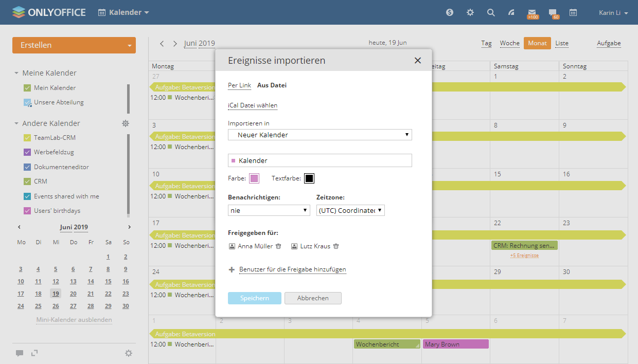Switch to the Per Link tab
The height and width of the screenshot is (364, 638).
click(239, 85)
